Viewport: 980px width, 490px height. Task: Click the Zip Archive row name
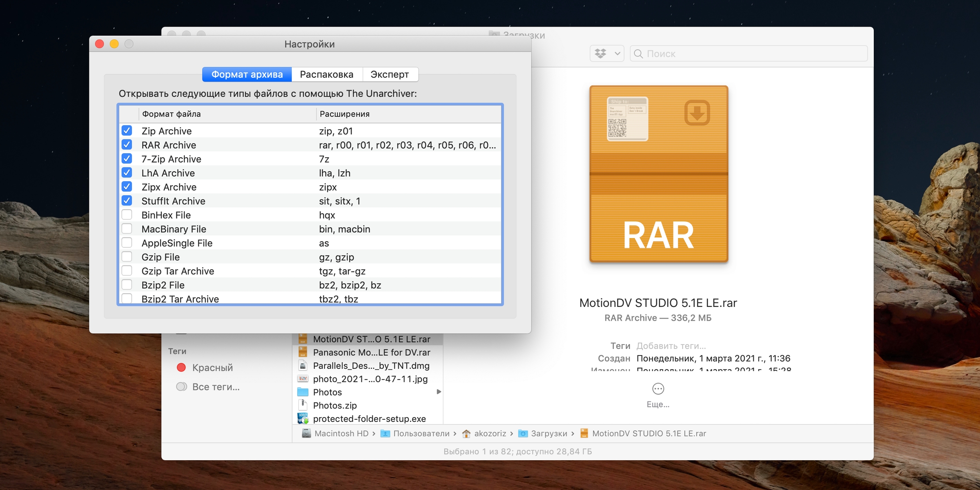point(167,131)
